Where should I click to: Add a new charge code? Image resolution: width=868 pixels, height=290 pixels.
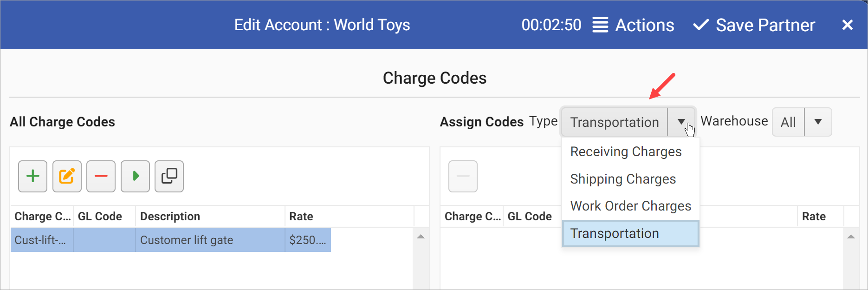(32, 176)
